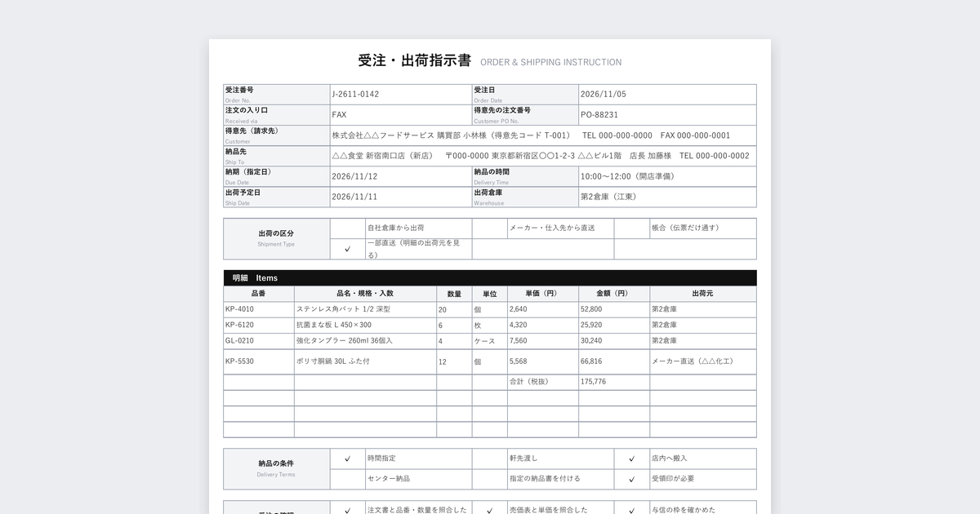Click unit price 2,640
The width and height of the screenshot is (980, 514).
[519, 309]
